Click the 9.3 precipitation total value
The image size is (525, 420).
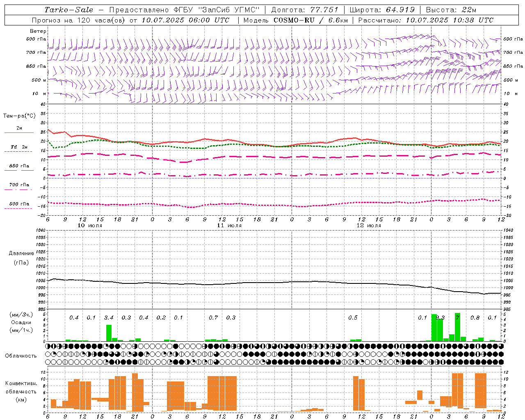[440, 317]
